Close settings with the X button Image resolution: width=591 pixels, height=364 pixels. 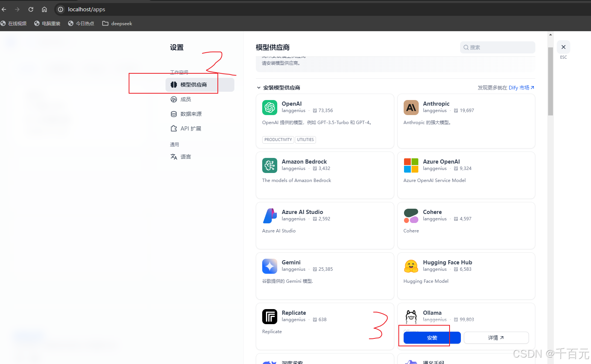(x=564, y=47)
